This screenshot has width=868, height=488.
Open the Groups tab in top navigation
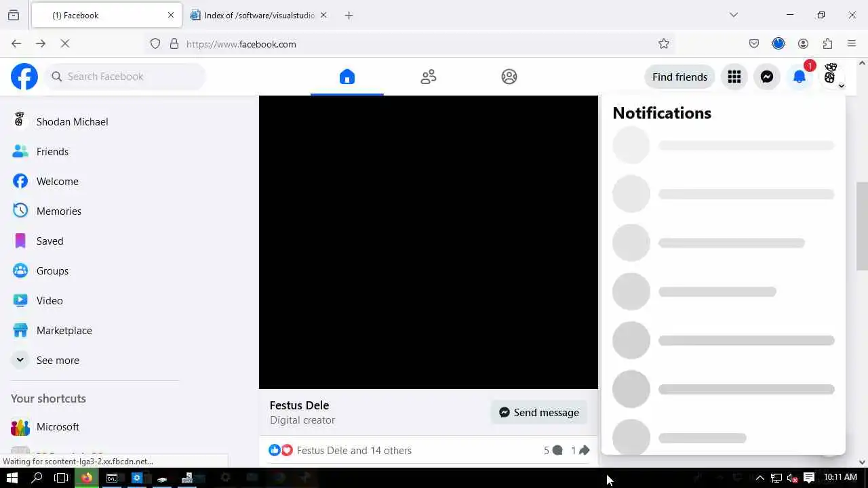[x=509, y=77]
